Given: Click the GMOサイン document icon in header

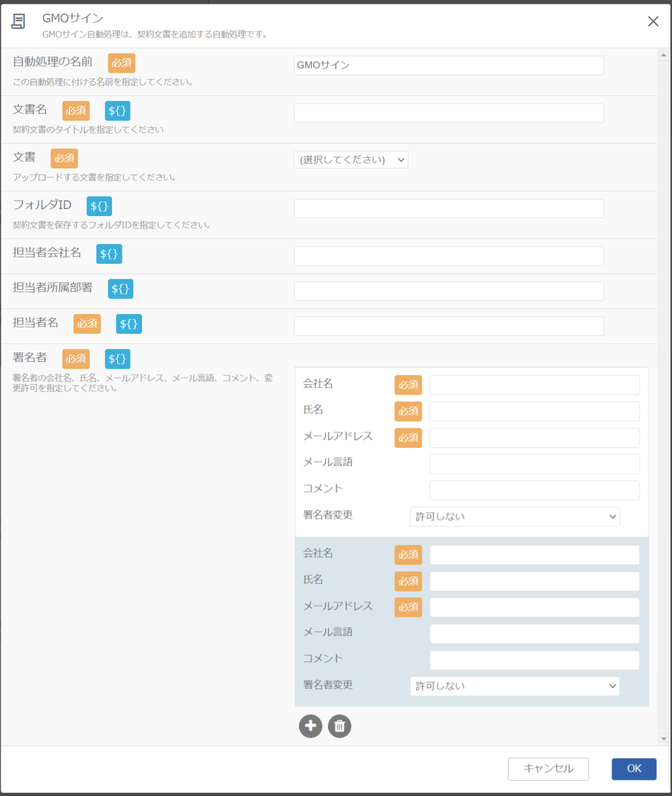Looking at the screenshot, I should [18, 21].
